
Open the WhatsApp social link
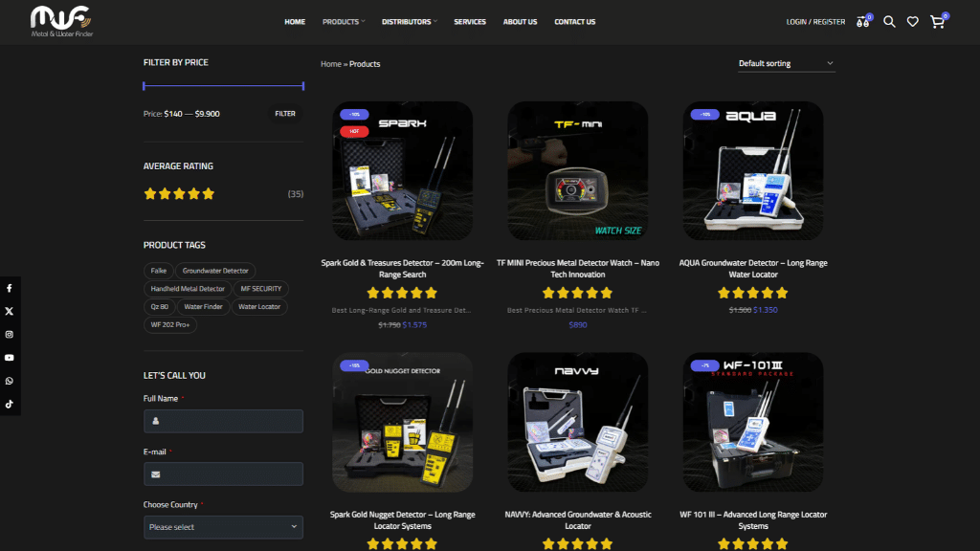point(10,381)
